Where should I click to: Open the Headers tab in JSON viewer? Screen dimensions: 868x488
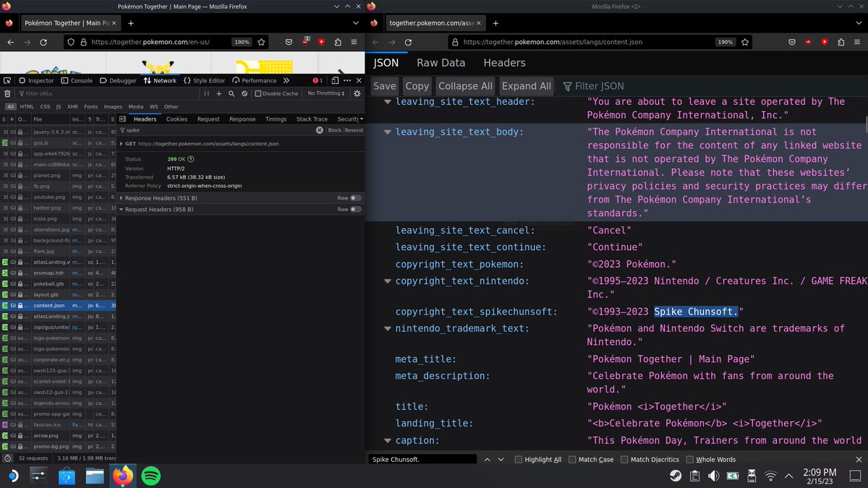(504, 63)
